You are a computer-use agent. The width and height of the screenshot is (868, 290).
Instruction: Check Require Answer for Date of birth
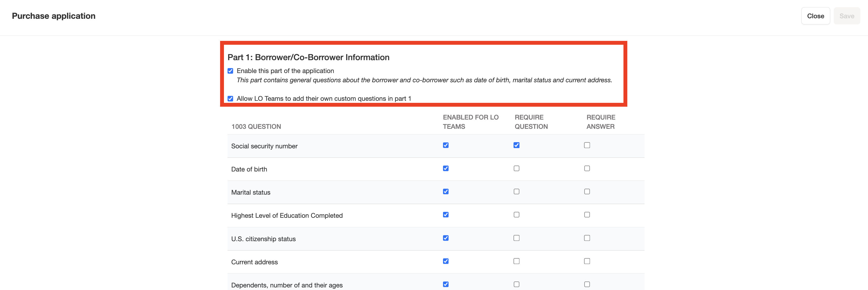[x=587, y=169]
